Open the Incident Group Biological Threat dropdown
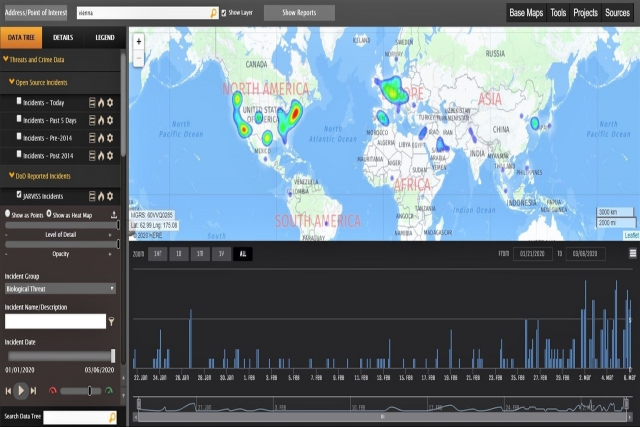Viewport: 640px width, 427px height. pyautogui.click(x=60, y=289)
